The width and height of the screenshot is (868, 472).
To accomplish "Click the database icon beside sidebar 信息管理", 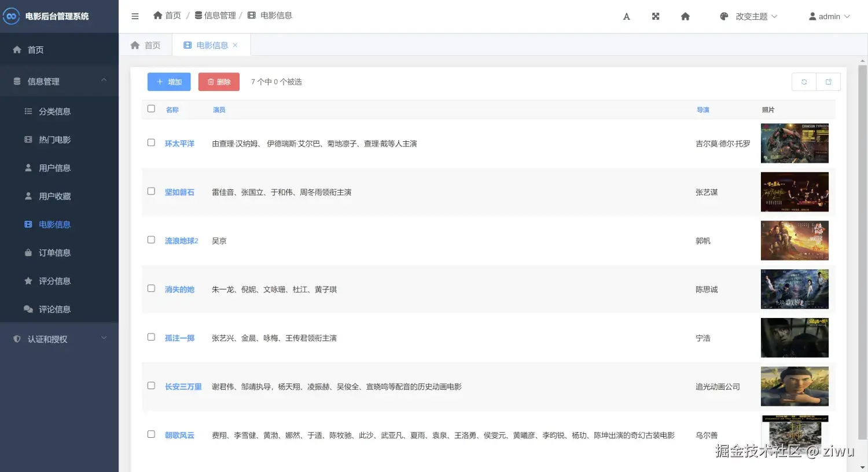I will pos(17,82).
